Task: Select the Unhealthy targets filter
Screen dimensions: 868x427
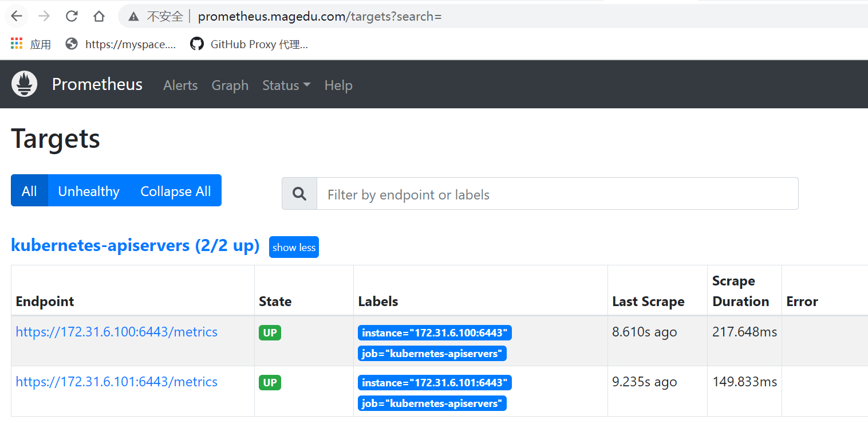Action: [x=89, y=191]
